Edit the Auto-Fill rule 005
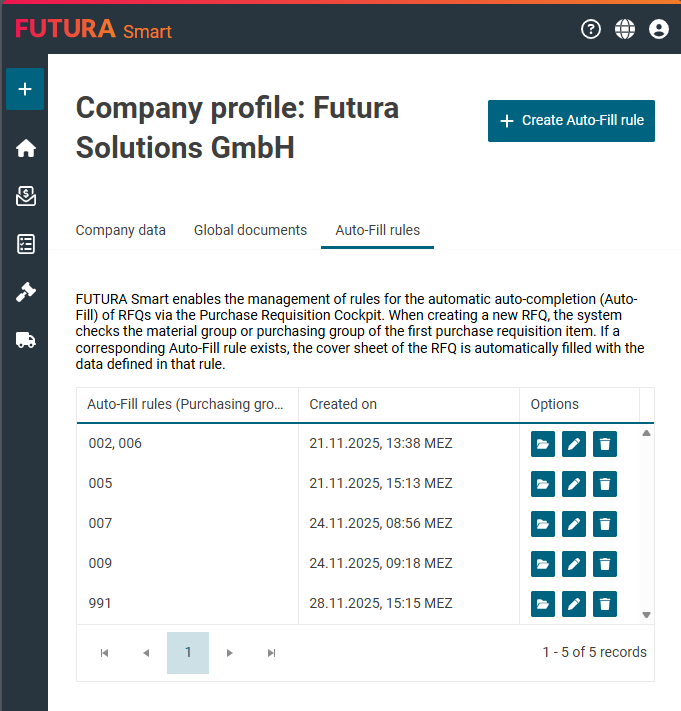 click(x=574, y=484)
